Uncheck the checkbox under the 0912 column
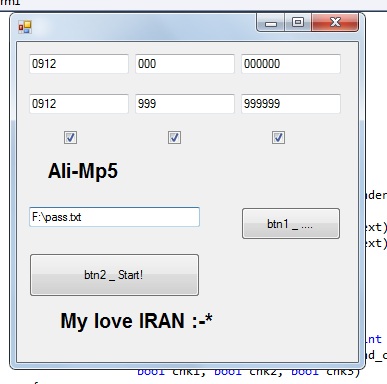The image size is (387, 384). coord(70,137)
